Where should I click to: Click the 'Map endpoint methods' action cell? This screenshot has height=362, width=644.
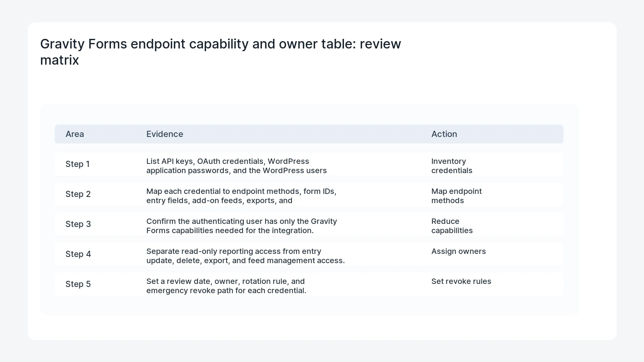456,196
